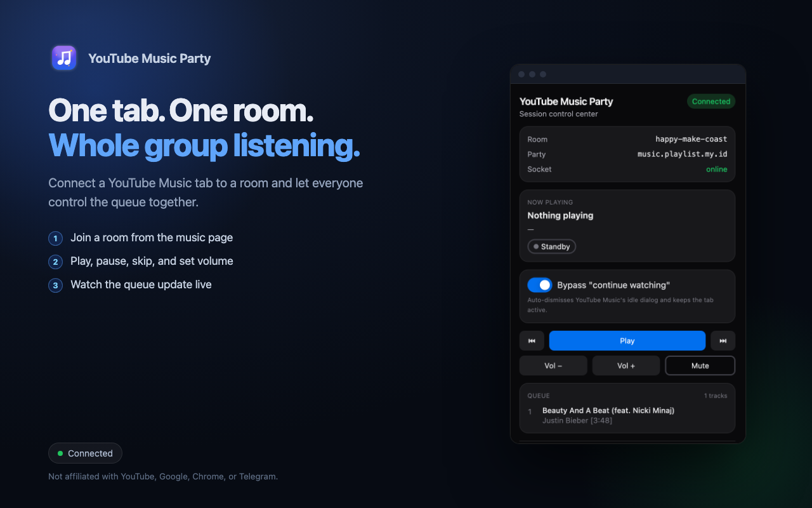The height and width of the screenshot is (508, 812).
Task: Click step 1 circle number icon
Action: click(56, 239)
